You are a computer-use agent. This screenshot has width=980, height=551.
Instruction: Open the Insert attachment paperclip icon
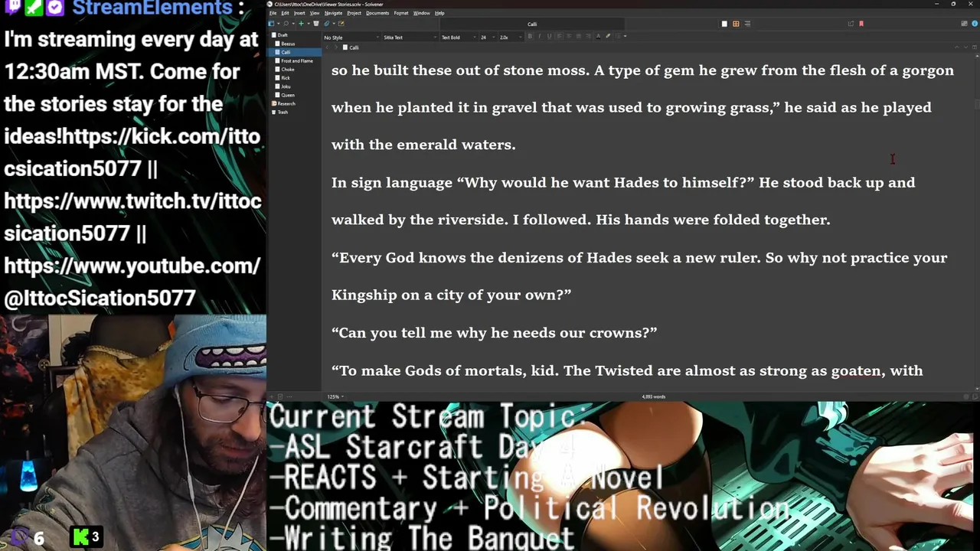click(327, 24)
